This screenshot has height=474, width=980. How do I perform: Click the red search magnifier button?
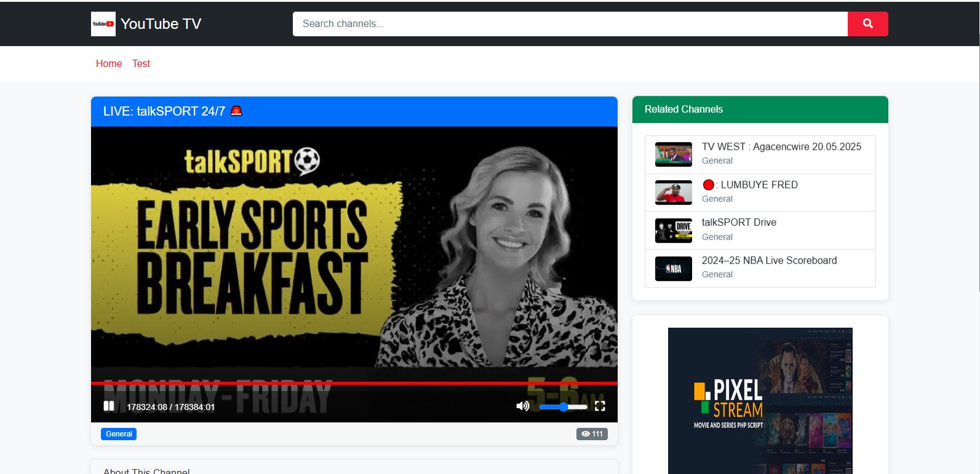[867, 24]
